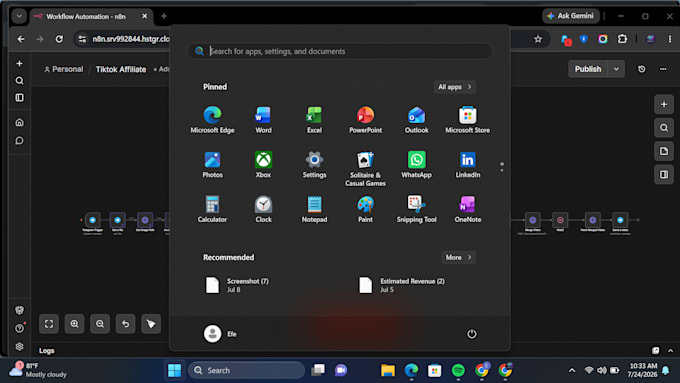The height and width of the screenshot is (383, 680).
Task: Open Chrome extensions puzzle icon
Action: (x=622, y=39)
